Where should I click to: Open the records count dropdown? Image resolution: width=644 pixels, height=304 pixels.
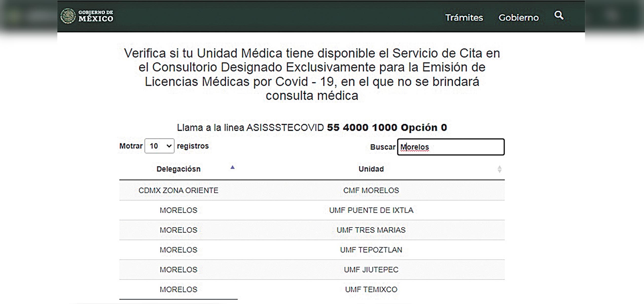pyautogui.click(x=159, y=146)
